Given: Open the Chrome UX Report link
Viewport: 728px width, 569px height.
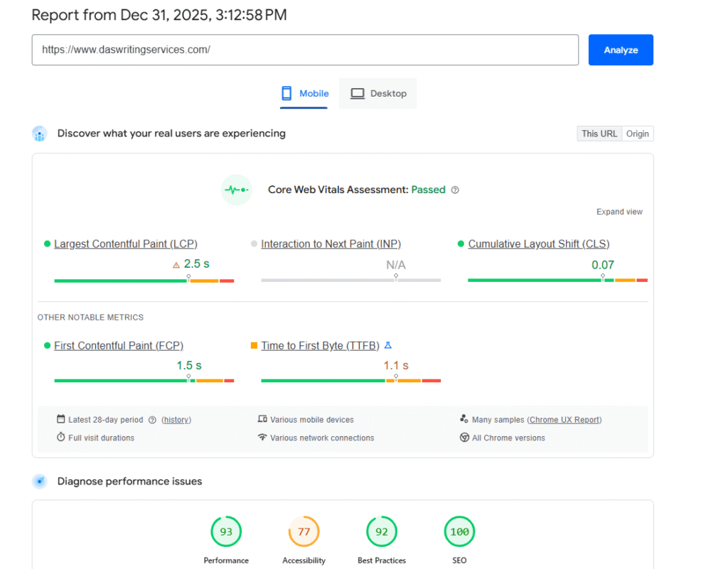Looking at the screenshot, I should point(564,420).
